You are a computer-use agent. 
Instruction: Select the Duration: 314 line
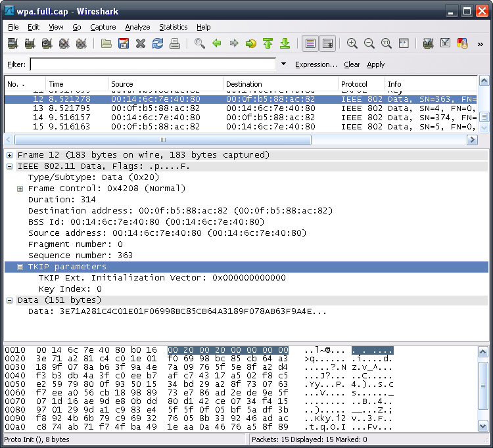[x=62, y=200]
